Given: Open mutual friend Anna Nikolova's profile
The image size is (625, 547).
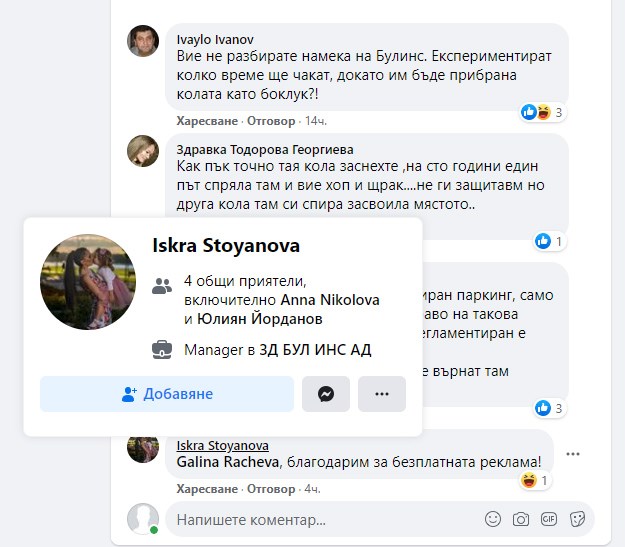Looking at the screenshot, I should tap(329, 299).
